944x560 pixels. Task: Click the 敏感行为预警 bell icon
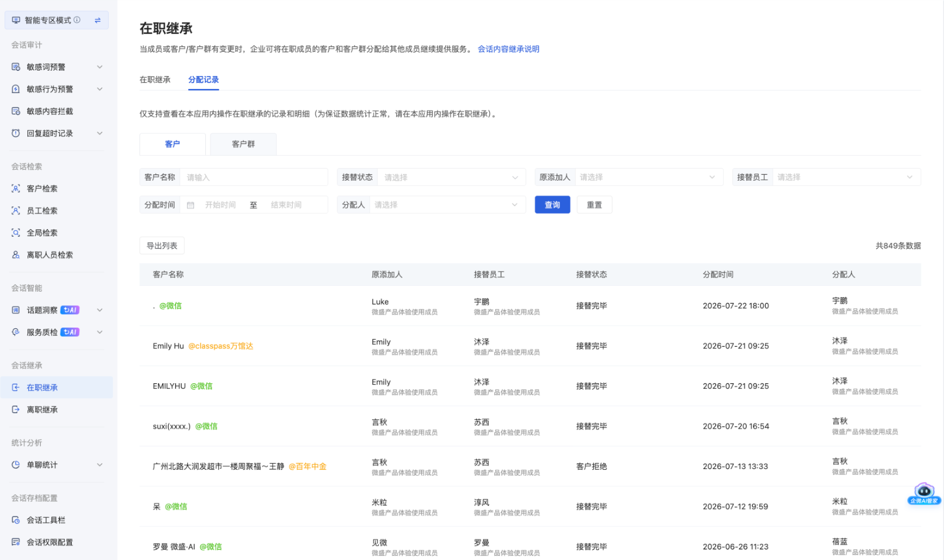pos(16,89)
